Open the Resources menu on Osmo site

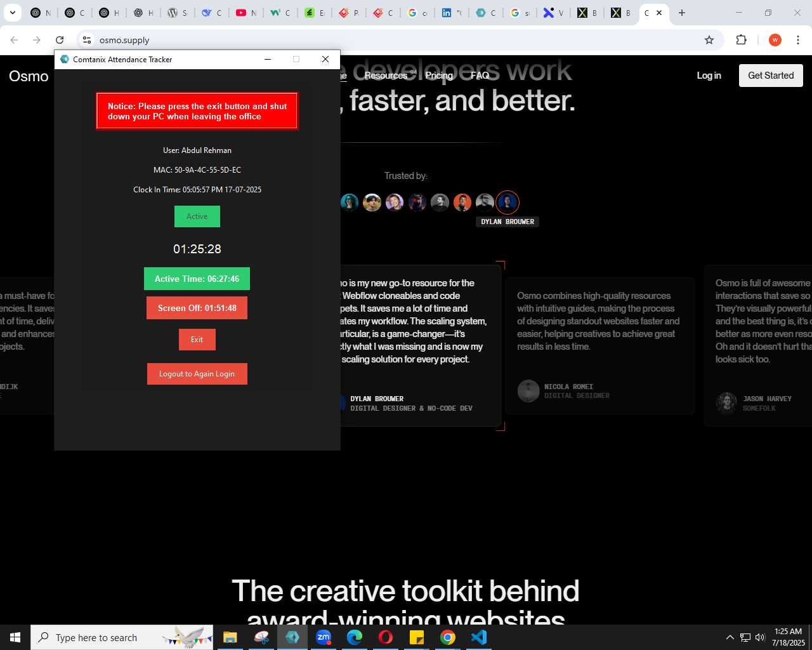(386, 76)
